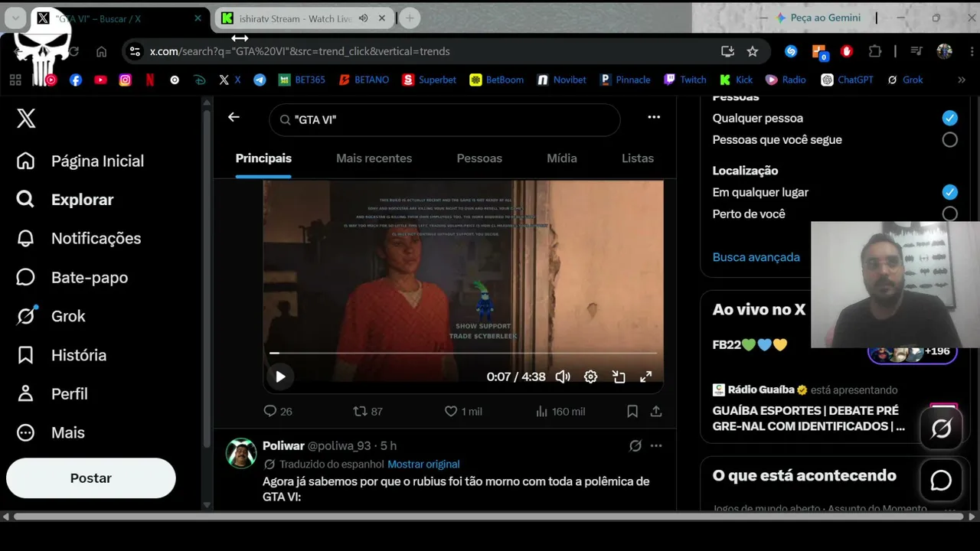Expand video to fullscreen
Image resolution: width=980 pixels, height=551 pixels.
pyautogui.click(x=646, y=377)
